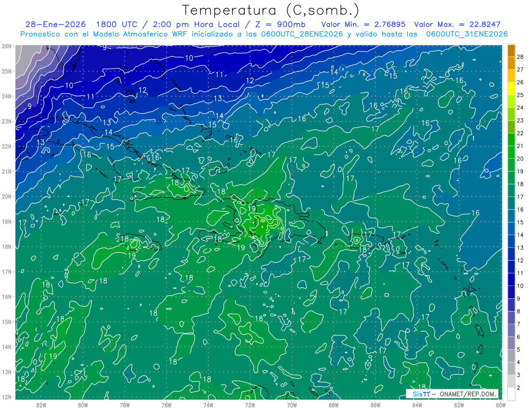Click the 16N latitude axis label

(x=7, y=297)
